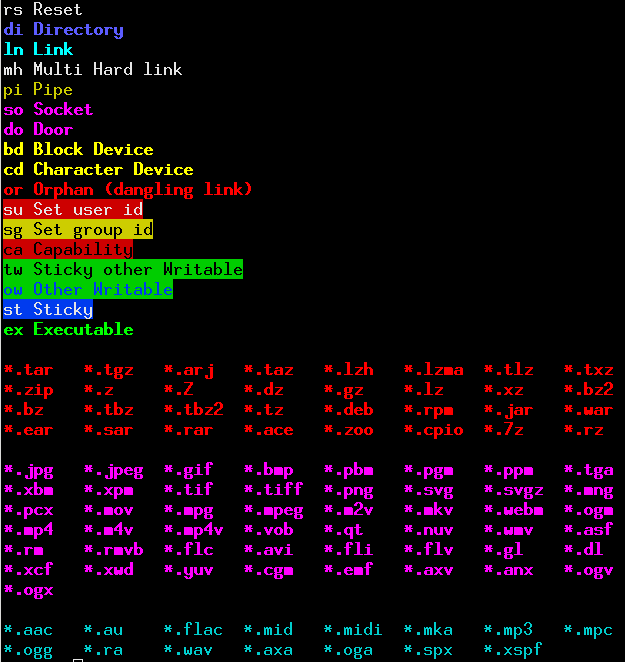Select the '*.tiff' extension
This screenshot has height=662, width=625.
[x=274, y=490]
